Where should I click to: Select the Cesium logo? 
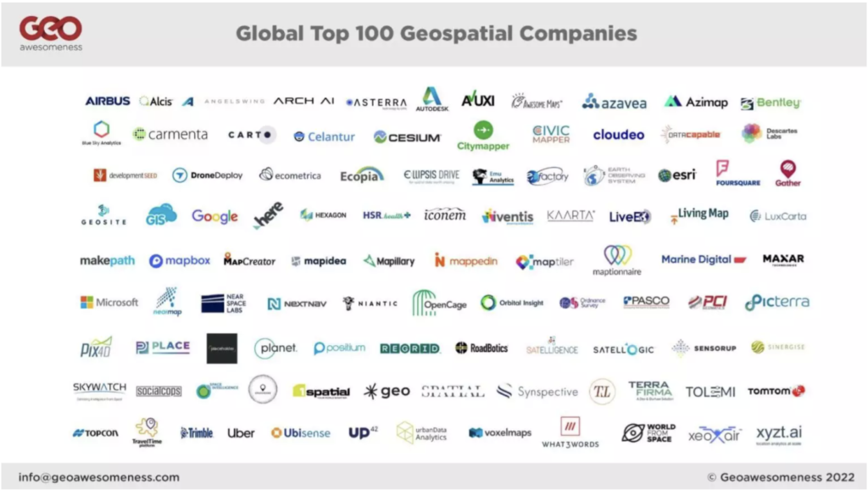pyautogui.click(x=407, y=136)
